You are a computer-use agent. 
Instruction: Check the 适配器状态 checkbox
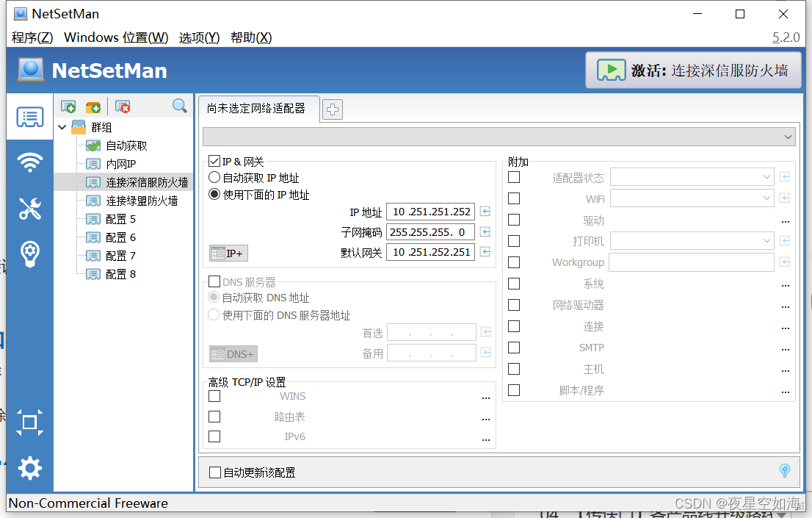514,177
